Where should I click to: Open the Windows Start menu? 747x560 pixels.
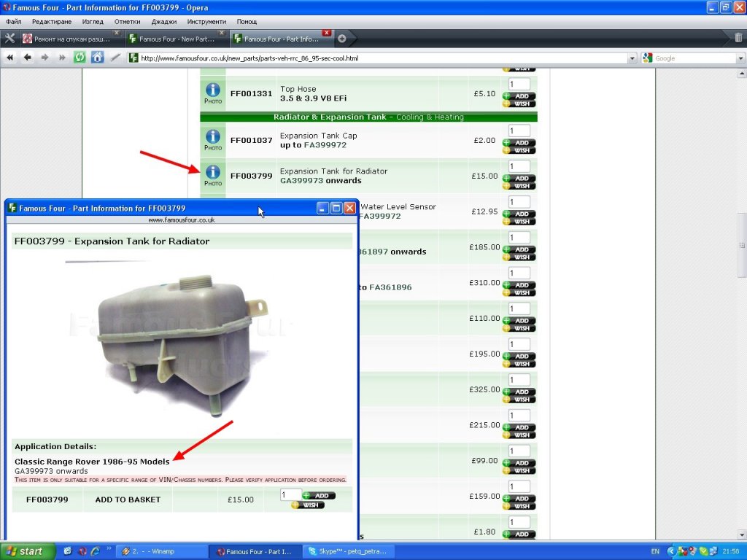[x=27, y=551]
